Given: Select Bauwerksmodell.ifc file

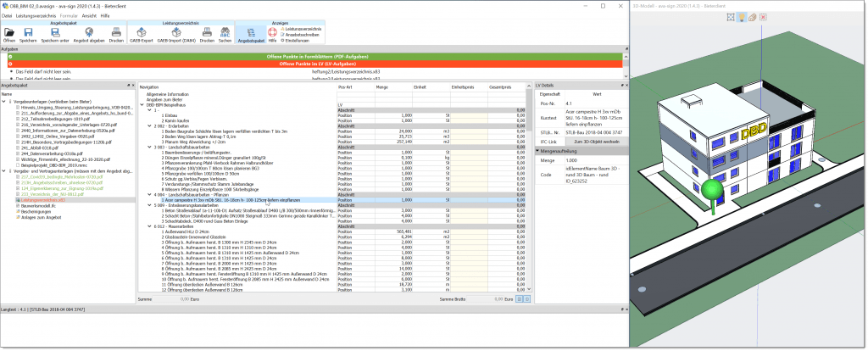Looking at the screenshot, I should click(x=41, y=205).
